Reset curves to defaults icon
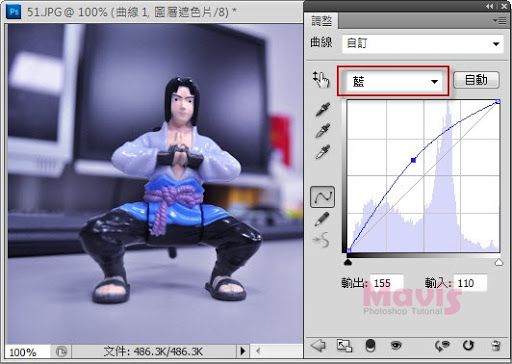This screenshot has height=364, width=512. (468, 345)
